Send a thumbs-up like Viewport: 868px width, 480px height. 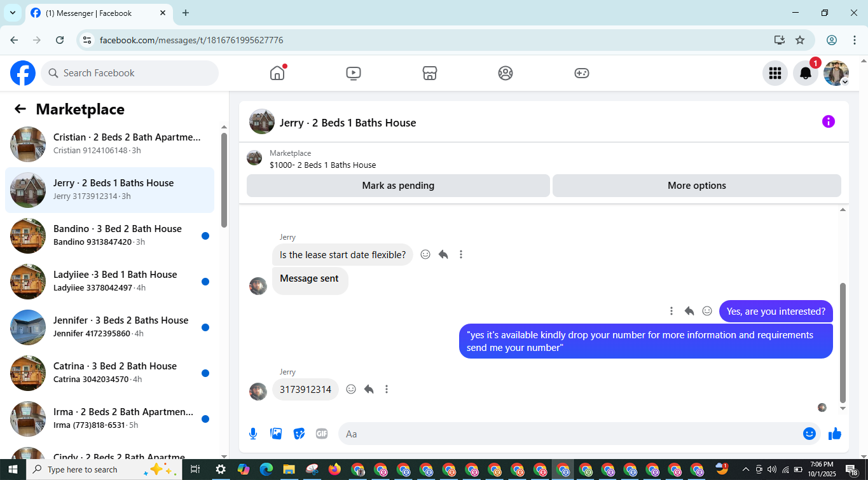(x=835, y=434)
